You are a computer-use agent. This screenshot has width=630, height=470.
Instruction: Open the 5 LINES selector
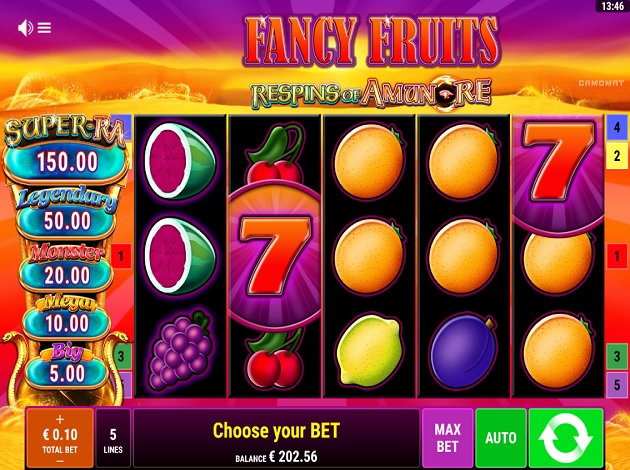click(x=113, y=438)
